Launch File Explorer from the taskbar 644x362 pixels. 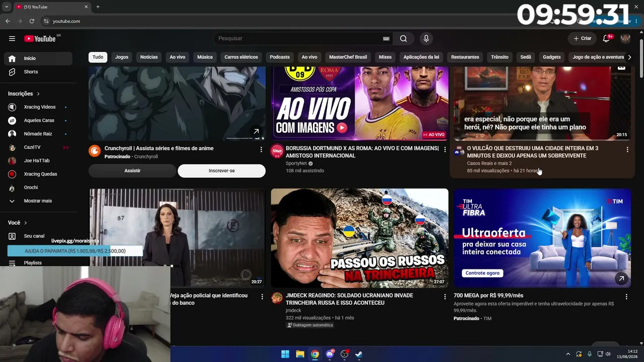[300, 354]
